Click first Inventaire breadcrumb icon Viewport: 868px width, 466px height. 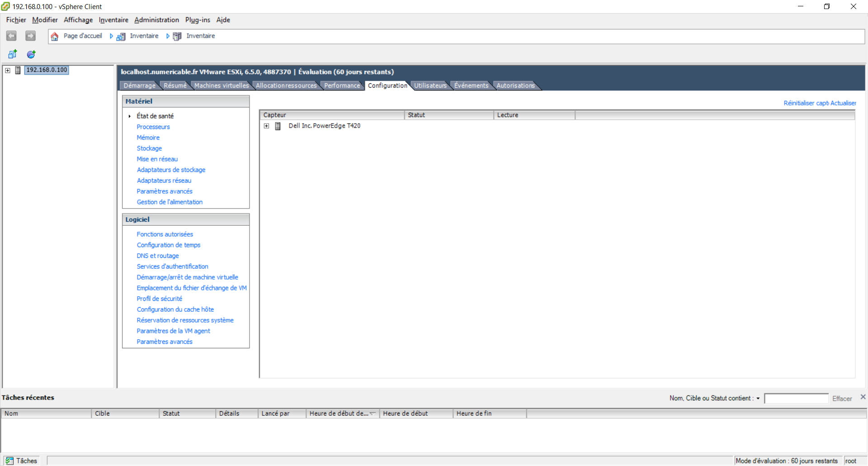121,36
